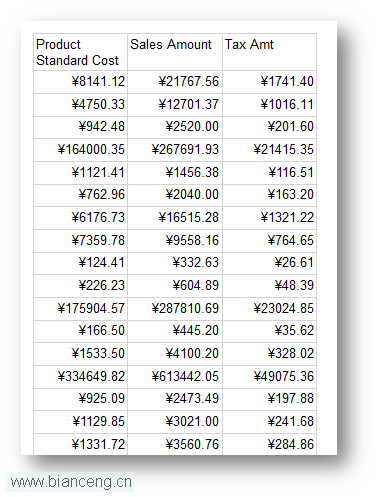Click the Tax Amt column header
Viewport: 379px width, 497px height.
pyautogui.click(x=269, y=52)
